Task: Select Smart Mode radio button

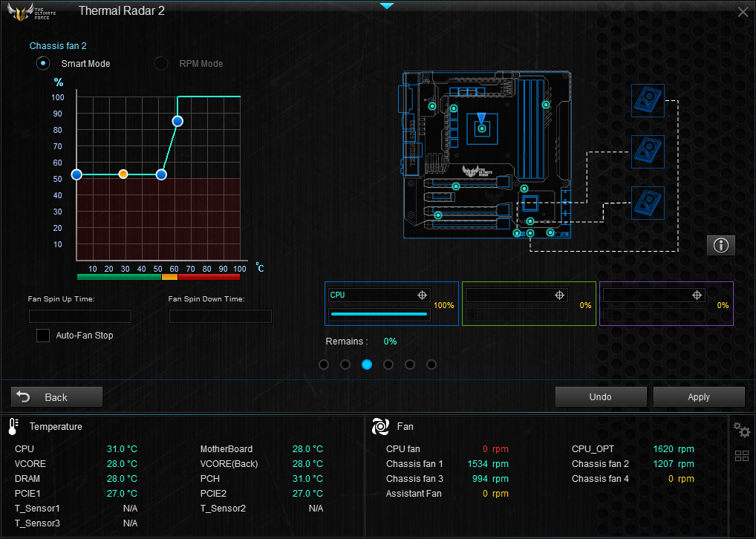Action: [43, 63]
